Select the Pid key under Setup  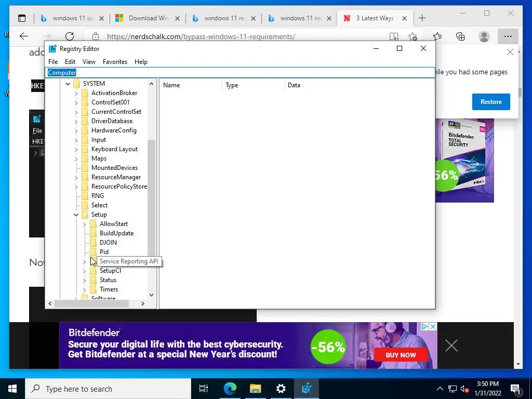point(104,252)
